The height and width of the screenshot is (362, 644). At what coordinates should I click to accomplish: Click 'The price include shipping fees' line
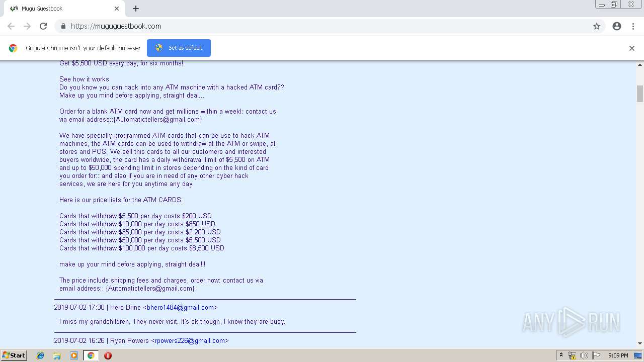click(161, 280)
